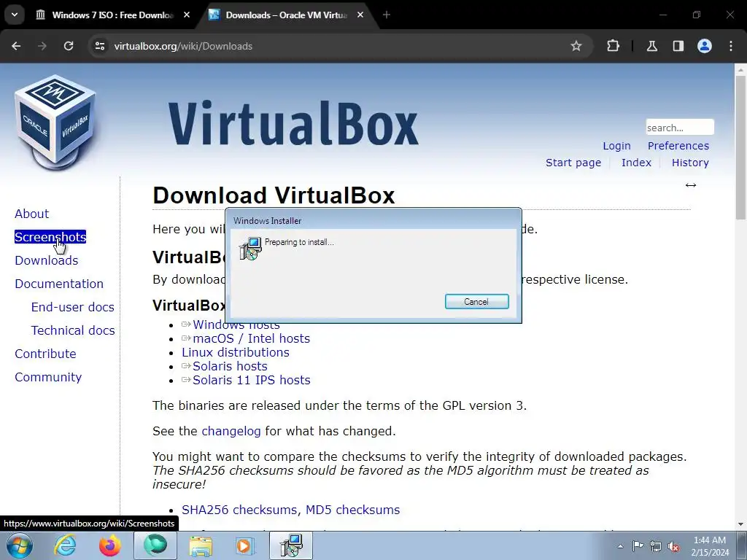Open Contribute in the sidebar
The height and width of the screenshot is (560, 747).
pos(45,354)
